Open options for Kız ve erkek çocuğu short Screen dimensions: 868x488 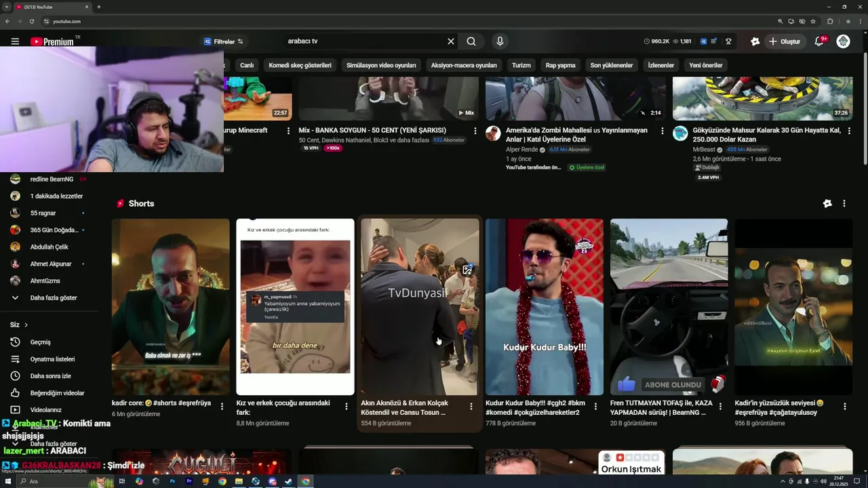coord(347,407)
